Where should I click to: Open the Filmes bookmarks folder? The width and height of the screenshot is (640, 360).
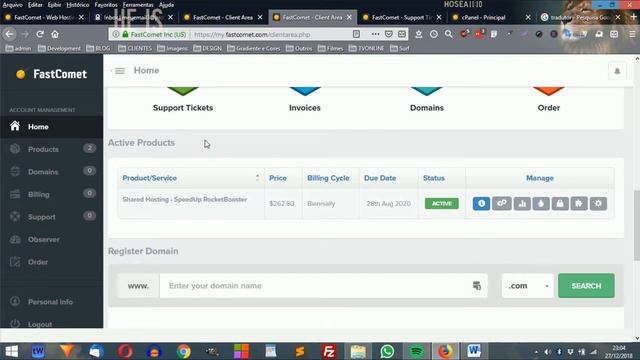coord(331,48)
